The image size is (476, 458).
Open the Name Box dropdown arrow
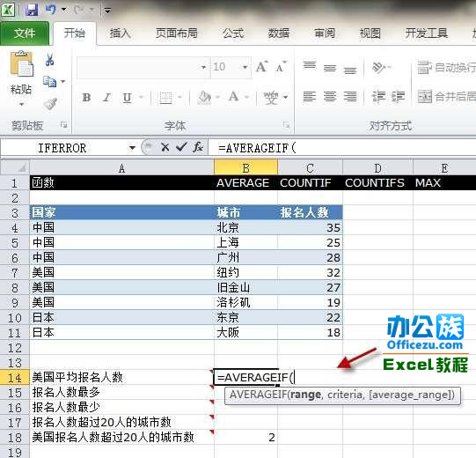132,148
